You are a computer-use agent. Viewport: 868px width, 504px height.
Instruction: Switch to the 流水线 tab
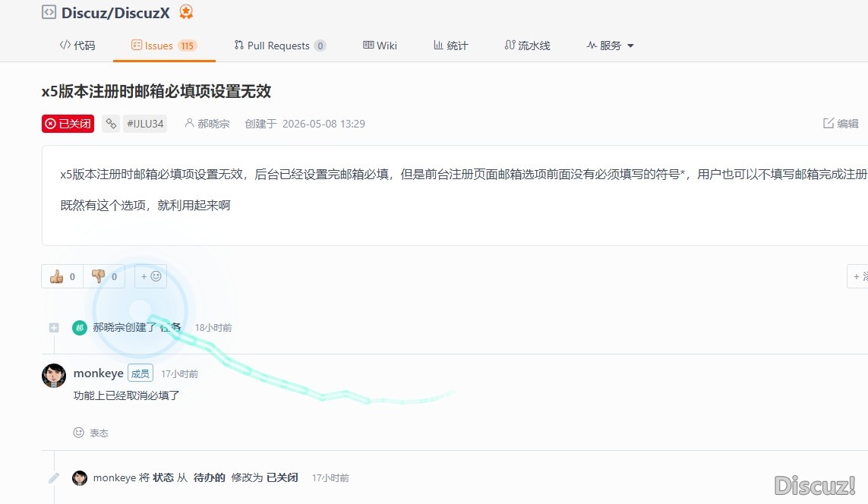point(527,46)
